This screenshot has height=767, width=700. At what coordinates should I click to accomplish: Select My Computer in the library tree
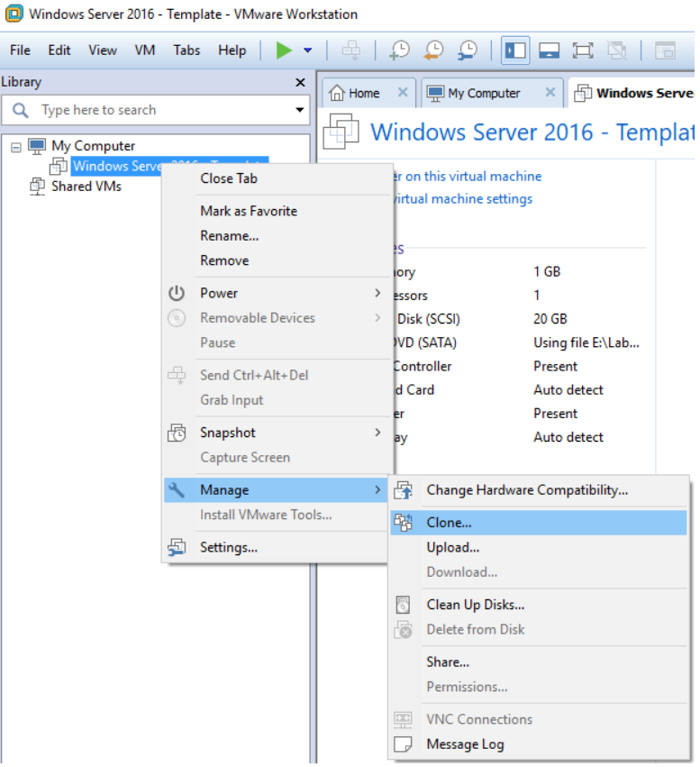coord(93,146)
